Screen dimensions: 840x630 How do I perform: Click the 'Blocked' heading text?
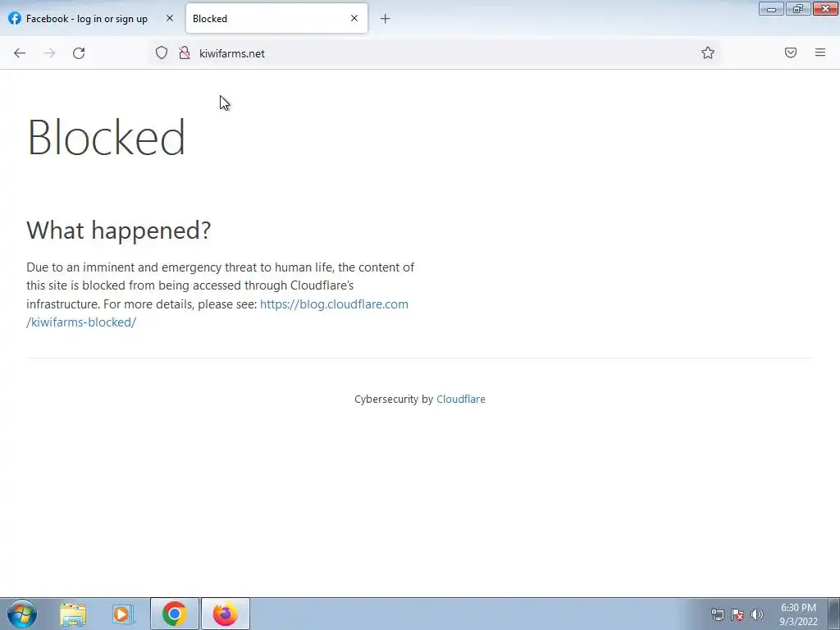pyautogui.click(x=106, y=137)
